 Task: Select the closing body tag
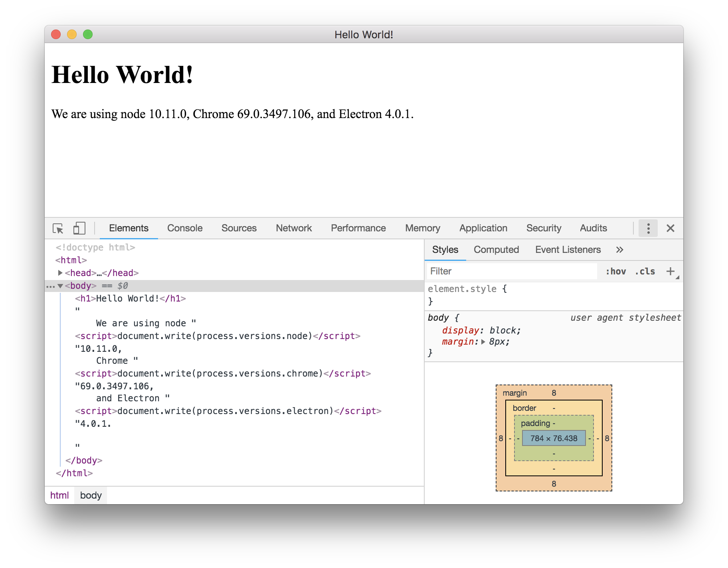click(x=84, y=460)
